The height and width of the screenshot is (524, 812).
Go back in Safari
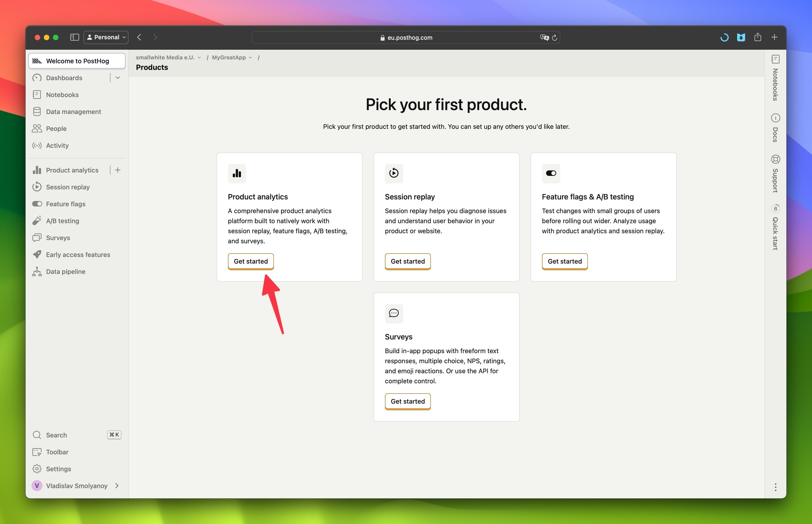click(x=139, y=37)
